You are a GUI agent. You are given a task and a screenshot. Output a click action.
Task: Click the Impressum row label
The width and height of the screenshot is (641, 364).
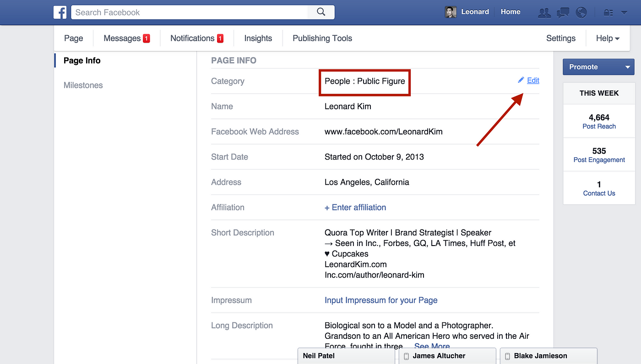[x=231, y=300]
